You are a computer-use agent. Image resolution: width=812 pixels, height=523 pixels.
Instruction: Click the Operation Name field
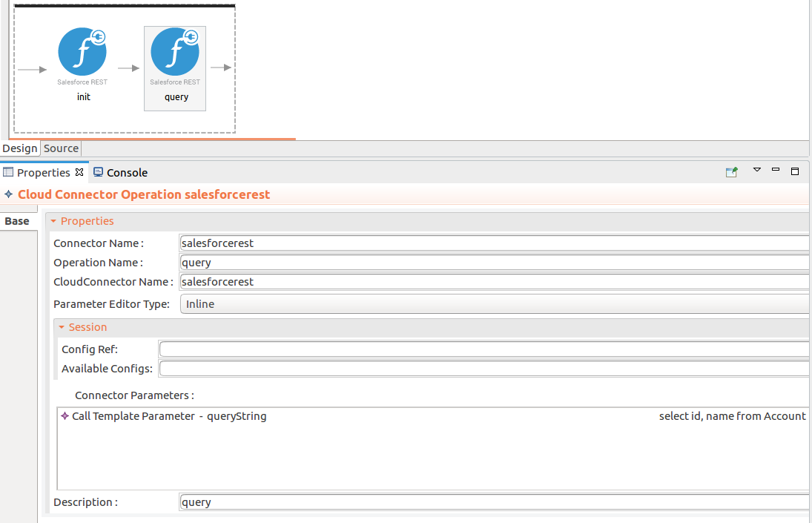coord(495,263)
